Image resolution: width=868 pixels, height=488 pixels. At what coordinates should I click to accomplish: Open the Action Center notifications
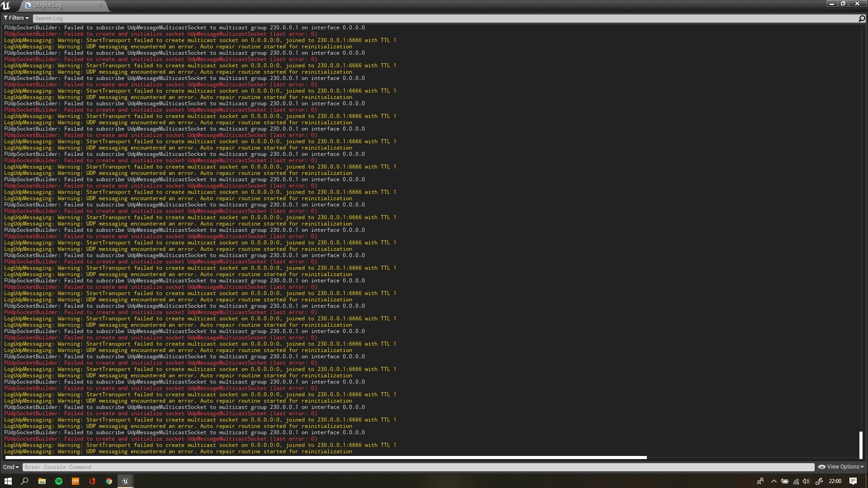853,481
